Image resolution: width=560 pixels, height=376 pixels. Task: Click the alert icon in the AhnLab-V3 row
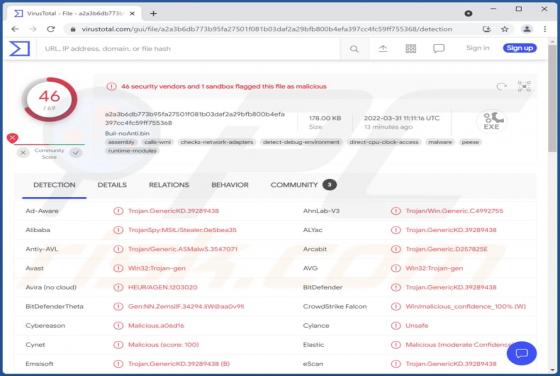(x=396, y=211)
